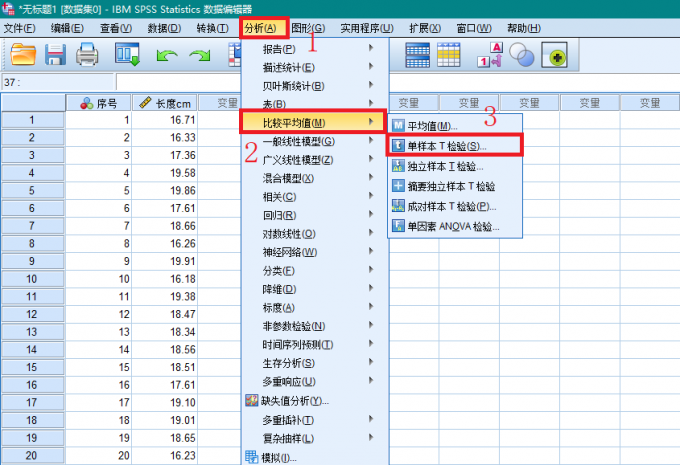Expand the 混合模型(X) submenu
Screen dimensions: 680x465
pyautogui.click(x=314, y=178)
